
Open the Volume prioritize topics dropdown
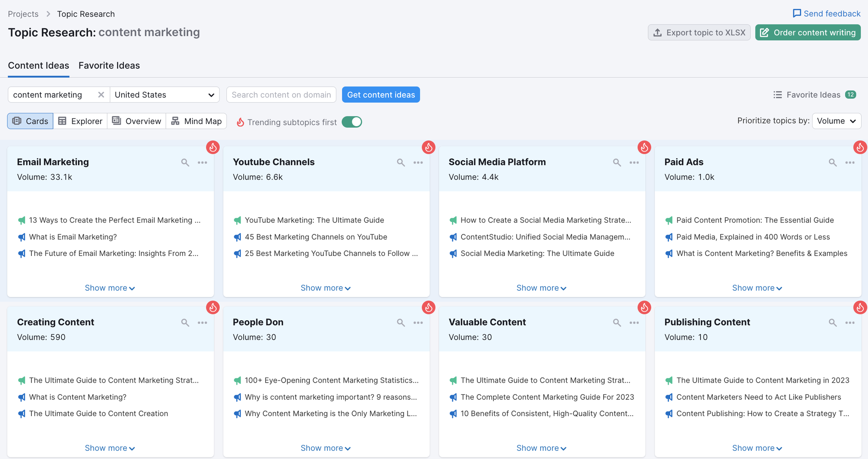point(836,121)
